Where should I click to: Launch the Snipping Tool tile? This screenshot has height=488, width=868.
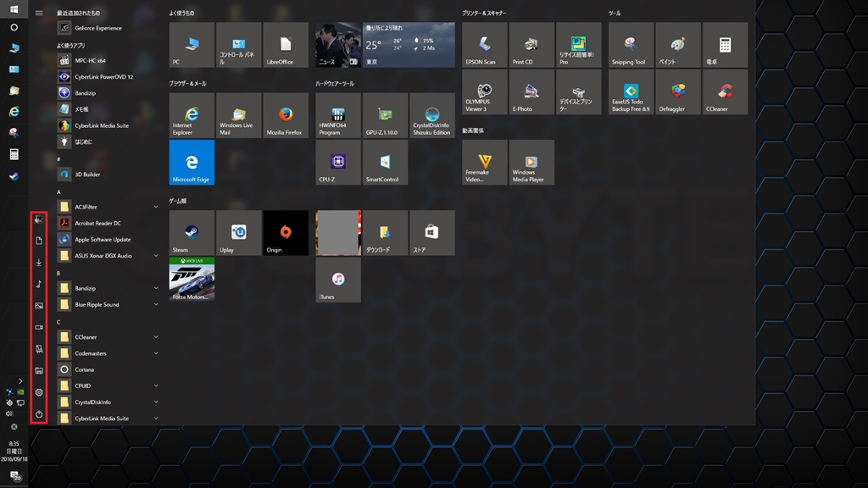tap(631, 45)
